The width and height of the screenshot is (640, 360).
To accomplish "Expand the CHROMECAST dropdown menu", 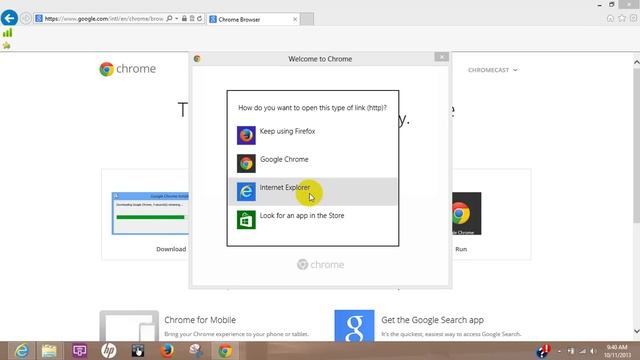I will pyautogui.click(x=493, y=70).
